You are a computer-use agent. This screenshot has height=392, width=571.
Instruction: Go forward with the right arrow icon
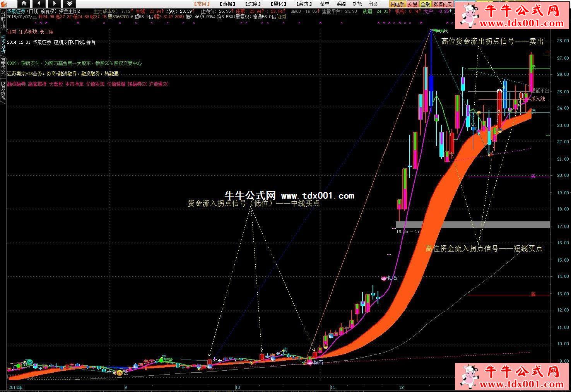54,4
